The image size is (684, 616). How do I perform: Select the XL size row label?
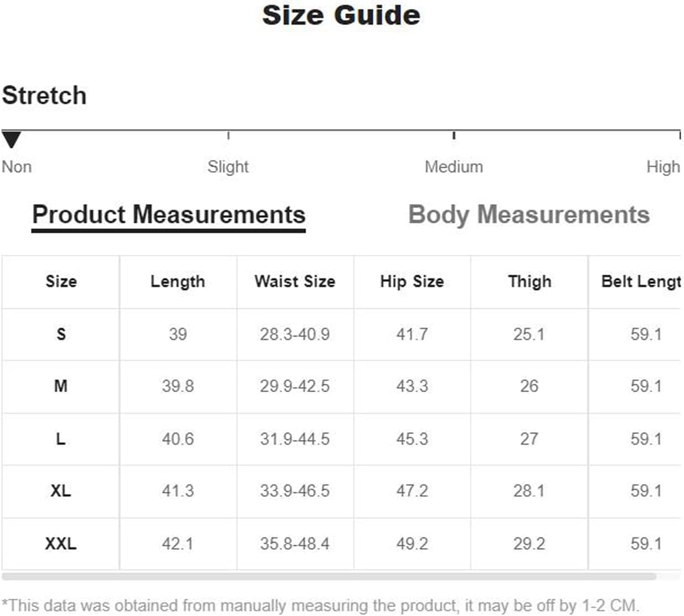[61, 491]
